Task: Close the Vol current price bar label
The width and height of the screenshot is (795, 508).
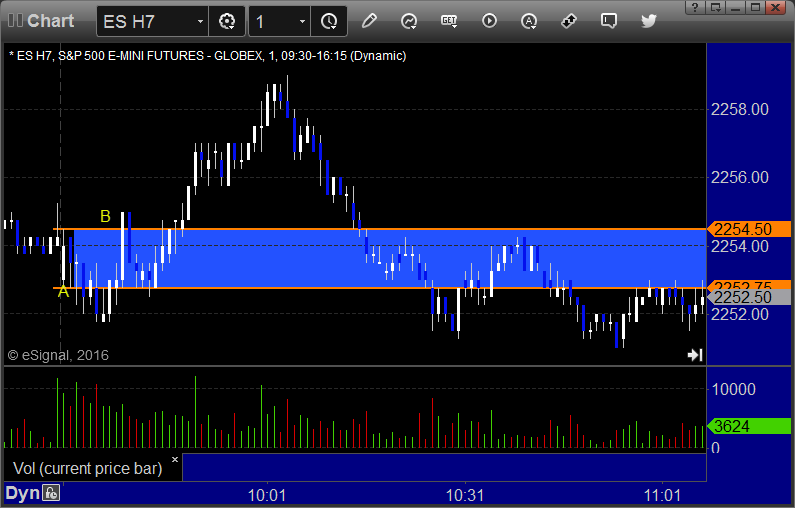Action: tap(175, 459)
